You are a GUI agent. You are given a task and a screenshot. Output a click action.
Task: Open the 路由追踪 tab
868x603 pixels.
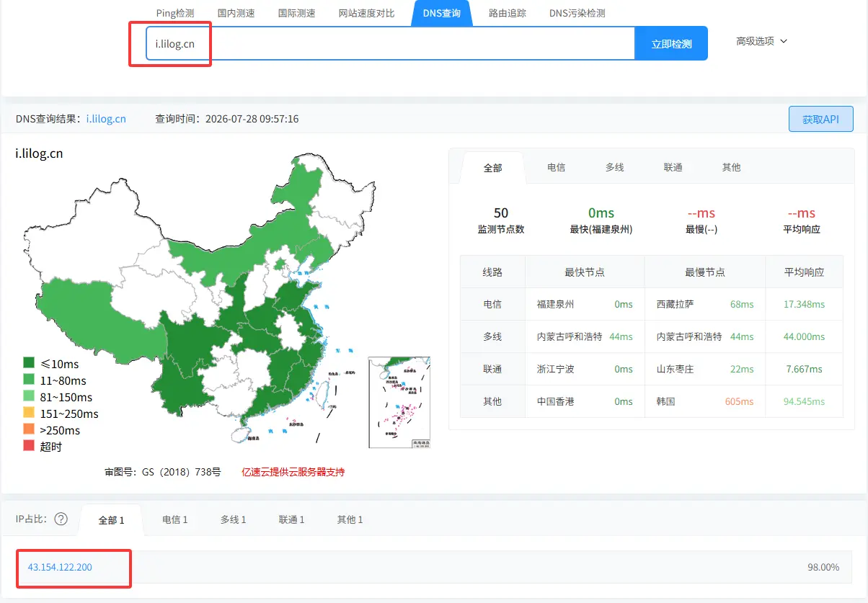pyautogui.click(x=507, y=13)
